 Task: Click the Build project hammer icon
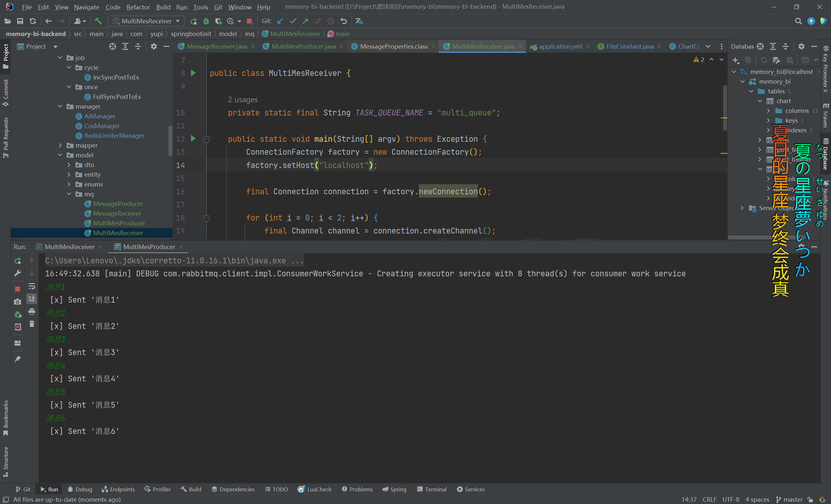[98, 21]
